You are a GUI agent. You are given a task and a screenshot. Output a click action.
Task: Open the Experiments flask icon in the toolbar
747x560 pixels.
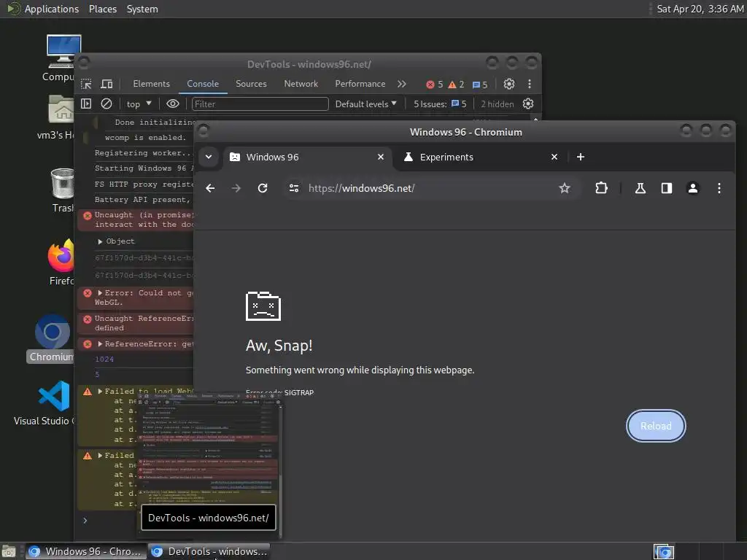[640, 188]
